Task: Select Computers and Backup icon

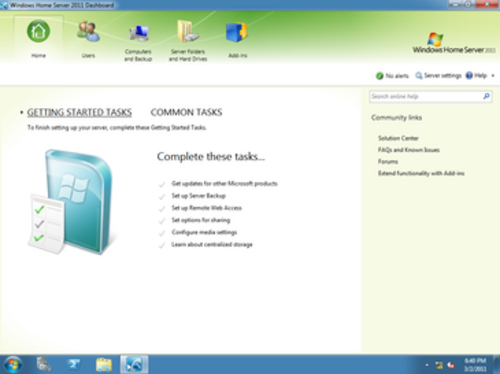Action: pos(138,33)
